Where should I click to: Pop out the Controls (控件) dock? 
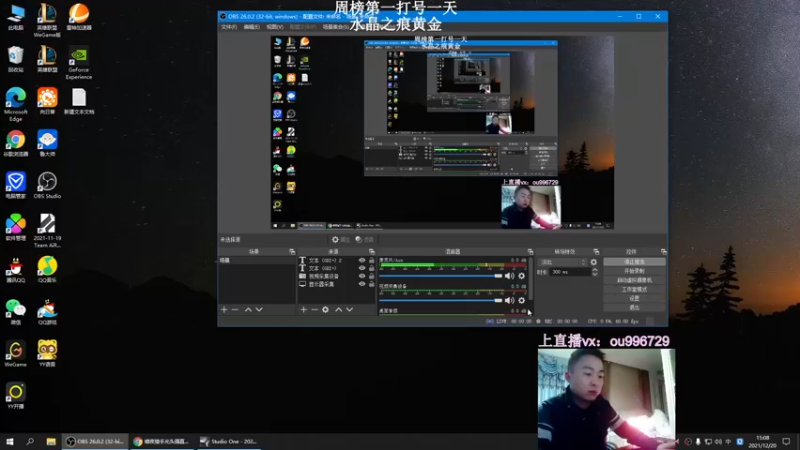663,252
